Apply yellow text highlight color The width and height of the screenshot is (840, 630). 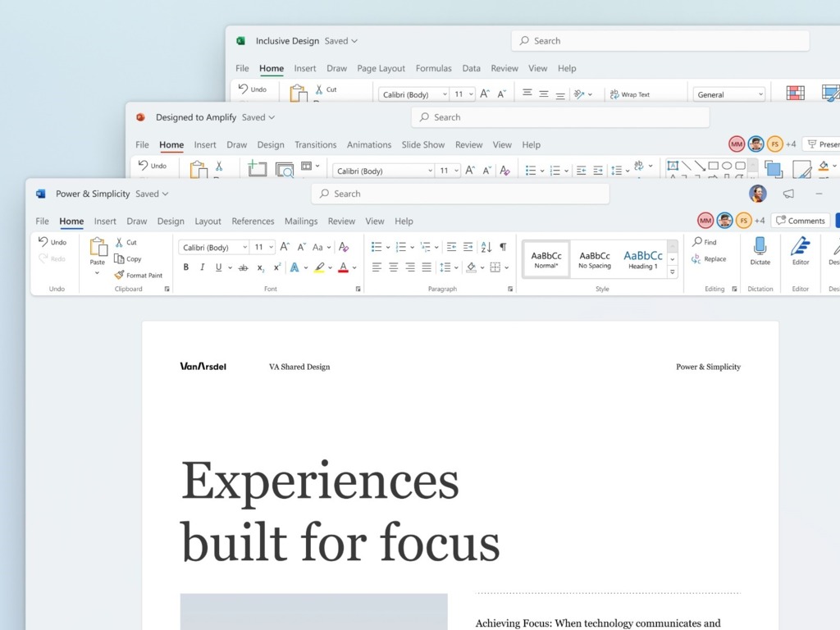click(319, 267)
